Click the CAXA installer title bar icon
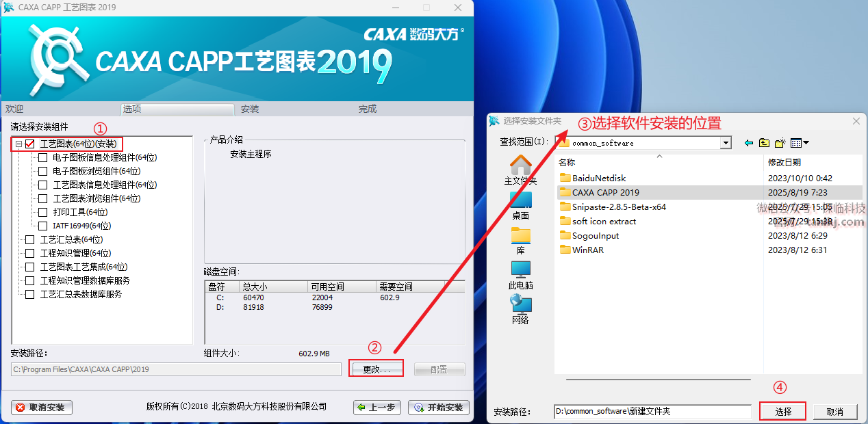This screenshot has width=868, height=424. click(8, 8)
